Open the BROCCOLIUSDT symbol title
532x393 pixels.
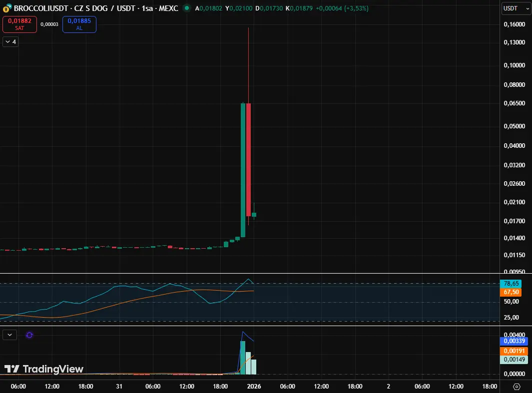point(96,8)
